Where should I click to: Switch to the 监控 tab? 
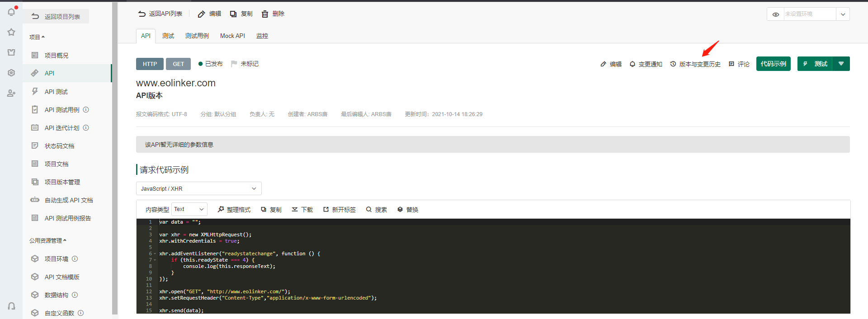click(262, 36)
